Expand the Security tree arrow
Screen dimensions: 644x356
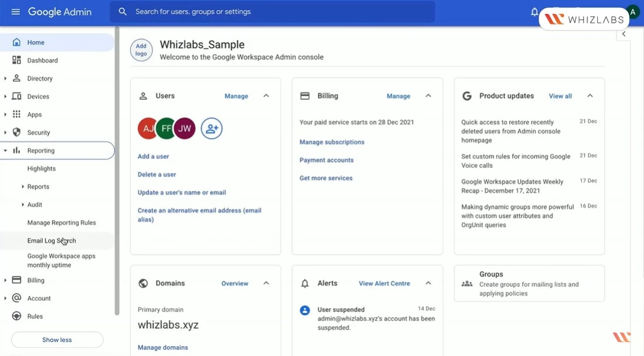5,132
